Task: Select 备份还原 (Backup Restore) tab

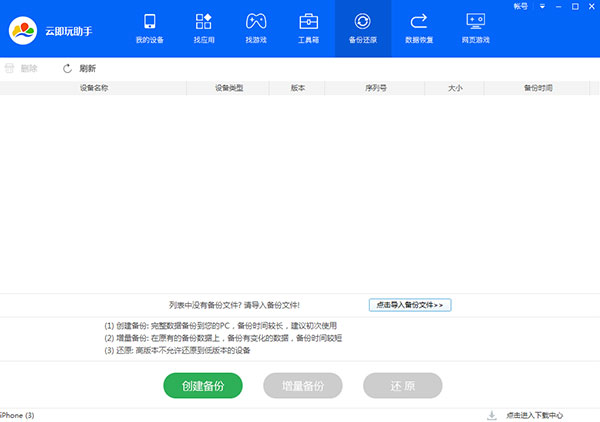Action: point(363,28)
